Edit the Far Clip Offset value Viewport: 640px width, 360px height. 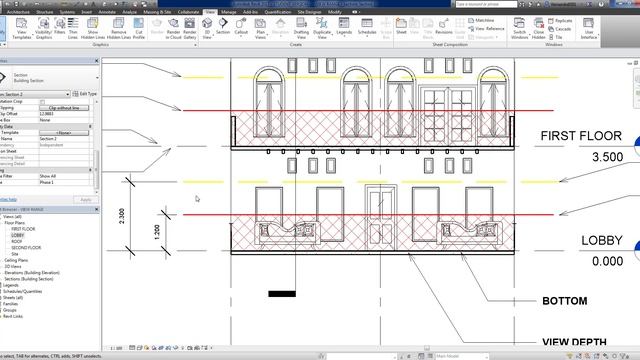64,114
